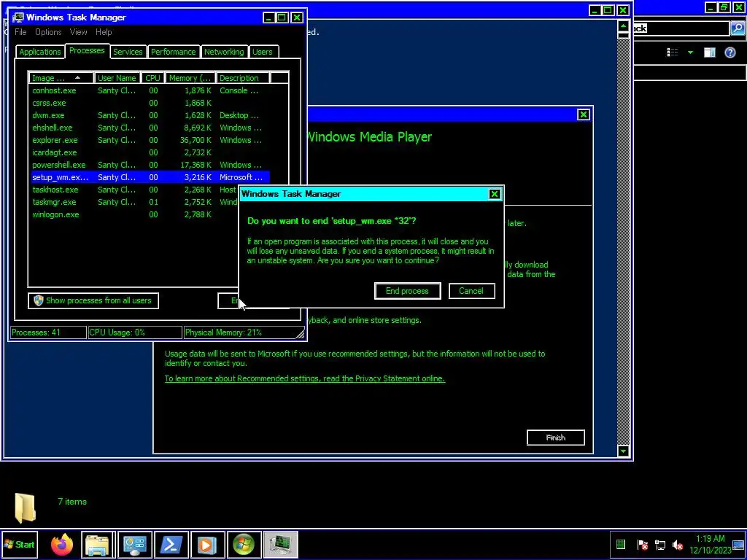Sort by the User Name column
Screen dimensions: 747x560
coord(117,78)
